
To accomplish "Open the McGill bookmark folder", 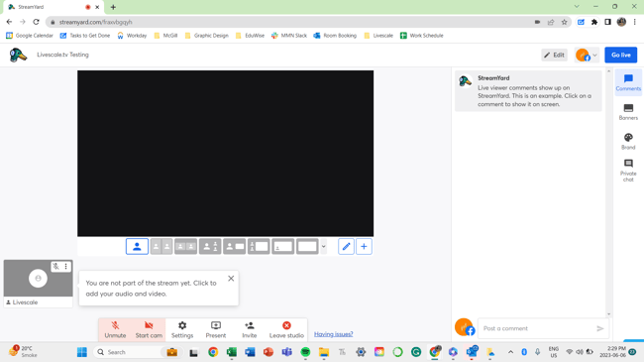I will click(x=165, y=36).
